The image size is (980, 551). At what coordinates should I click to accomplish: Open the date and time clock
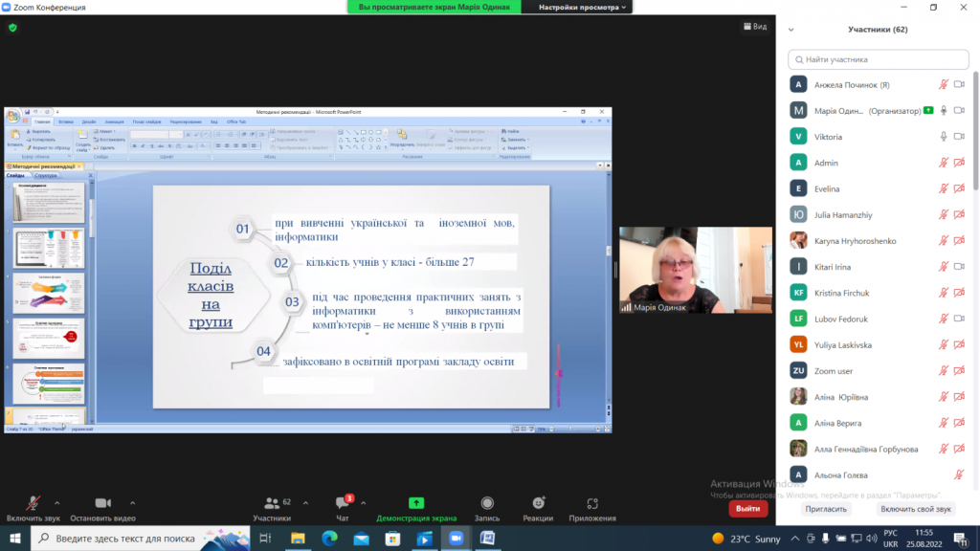tap(924, 539)
